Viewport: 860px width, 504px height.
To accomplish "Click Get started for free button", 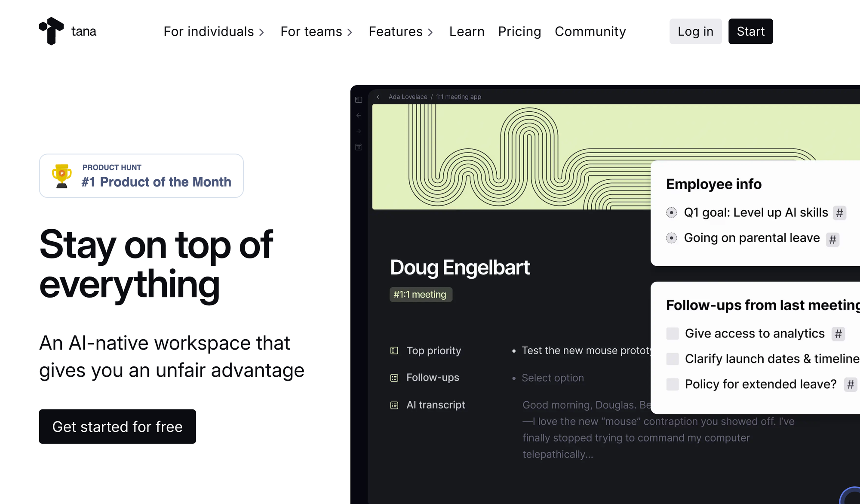I will (x=117, y=427).
